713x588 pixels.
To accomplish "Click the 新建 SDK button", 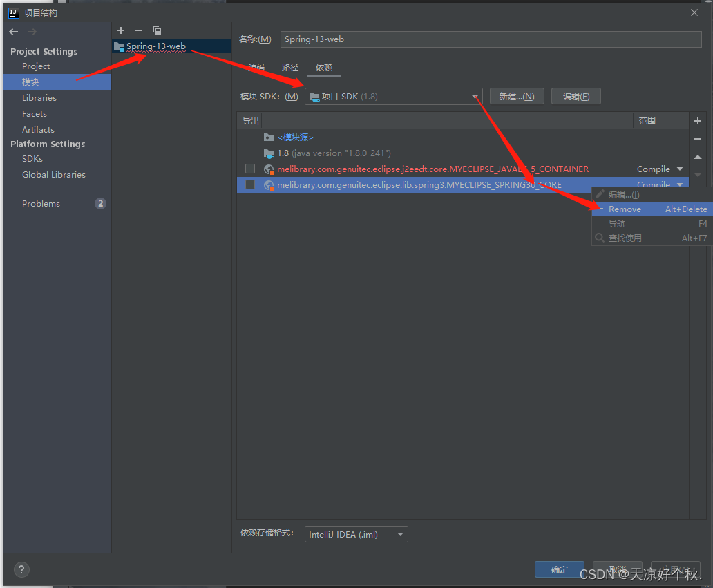I will (x=517, y=97).
